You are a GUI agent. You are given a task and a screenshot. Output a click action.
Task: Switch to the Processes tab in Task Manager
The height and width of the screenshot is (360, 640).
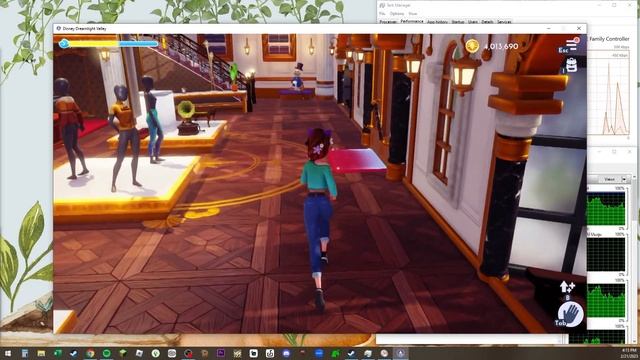click(388, 22)
